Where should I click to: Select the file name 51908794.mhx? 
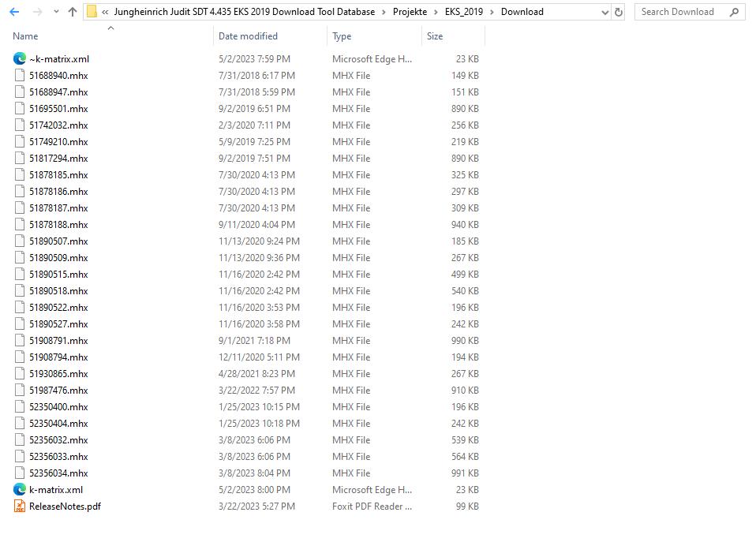coord(58,357)
